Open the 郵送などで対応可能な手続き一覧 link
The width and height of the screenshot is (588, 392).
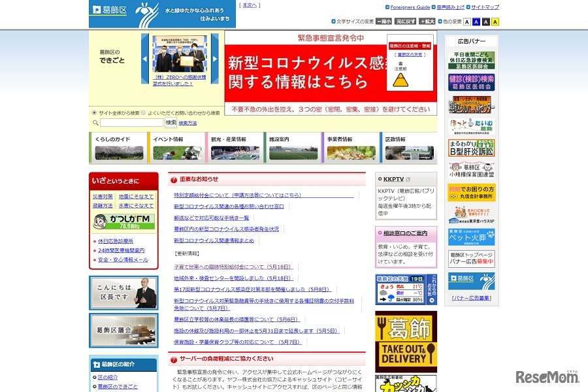coord(212,218)
